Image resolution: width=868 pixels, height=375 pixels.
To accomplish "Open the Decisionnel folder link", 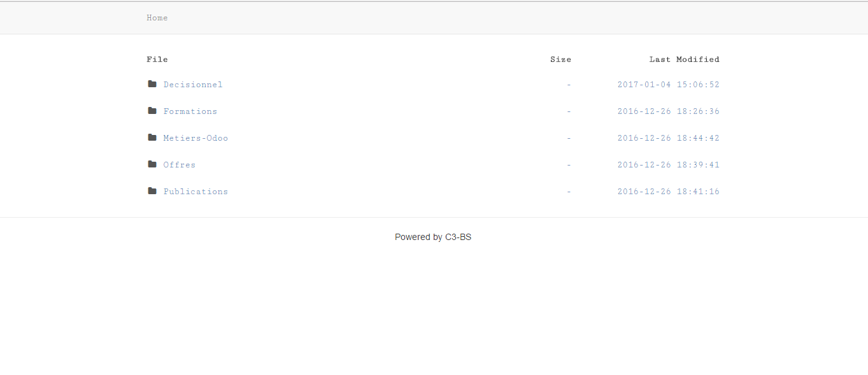I will click(x=193, y=85).
